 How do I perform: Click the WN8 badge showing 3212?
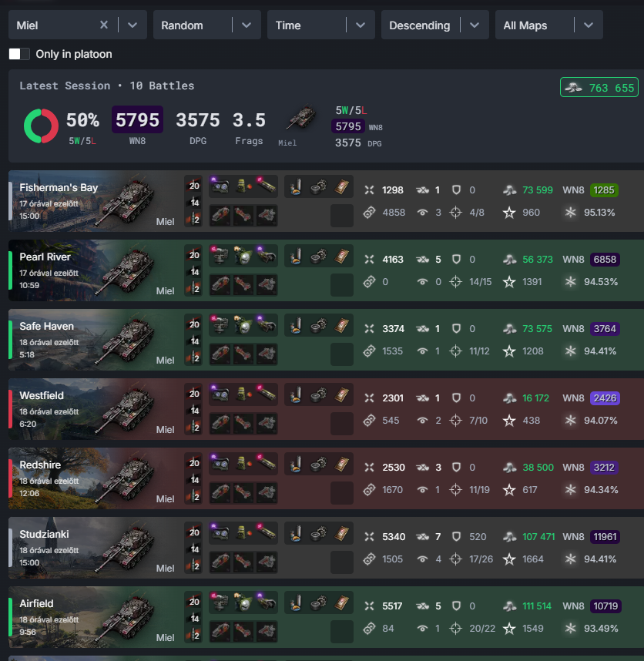(x=604, y=468)
